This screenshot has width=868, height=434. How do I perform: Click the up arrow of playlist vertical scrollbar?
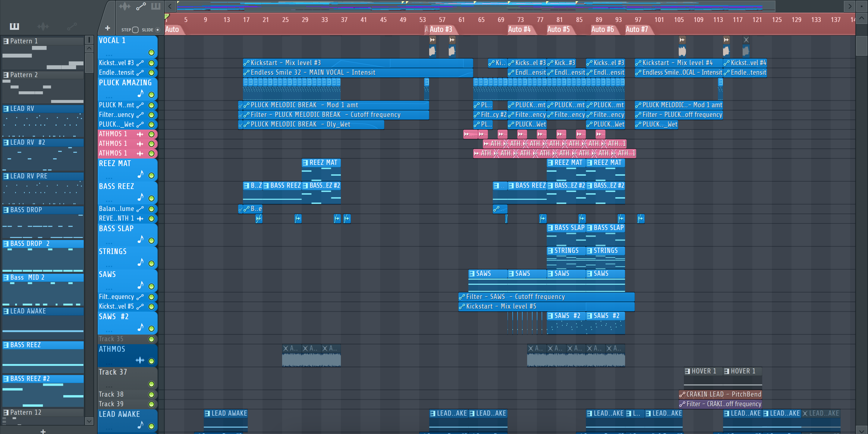[x=861, y=18]
